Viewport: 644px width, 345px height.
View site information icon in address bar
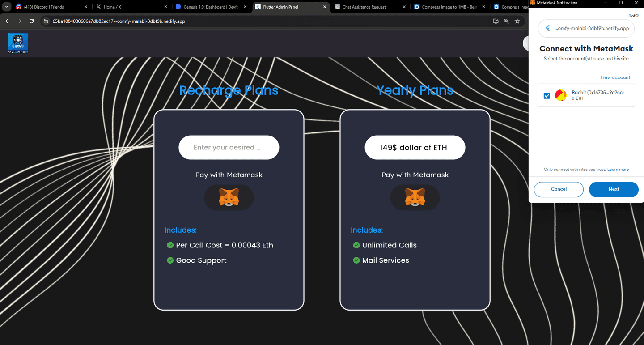coord(46,21)
